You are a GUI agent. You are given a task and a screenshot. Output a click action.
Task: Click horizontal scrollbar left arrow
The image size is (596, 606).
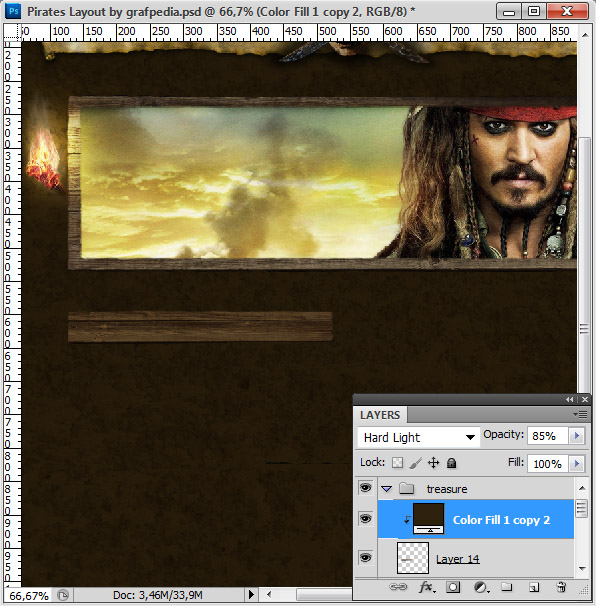(x=269, y=594)
